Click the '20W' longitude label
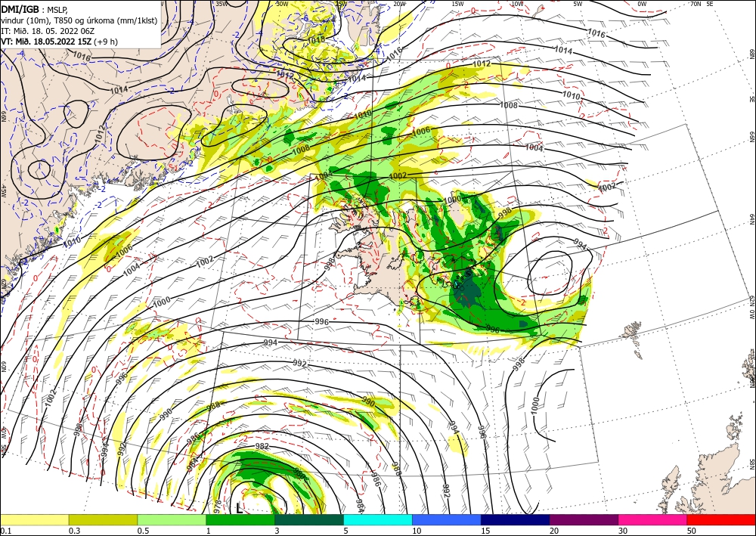This screenshot has height=536, width=756. (x=399, y=4)
